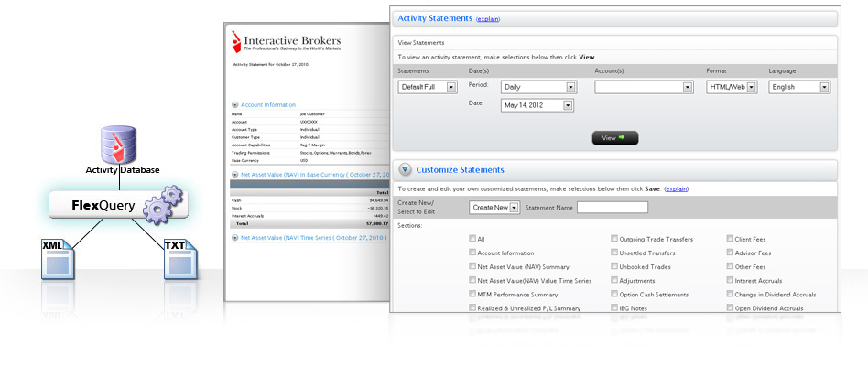Check Unbooked Trades checkbox
The image size is (868, 366).
coord(614,266)
